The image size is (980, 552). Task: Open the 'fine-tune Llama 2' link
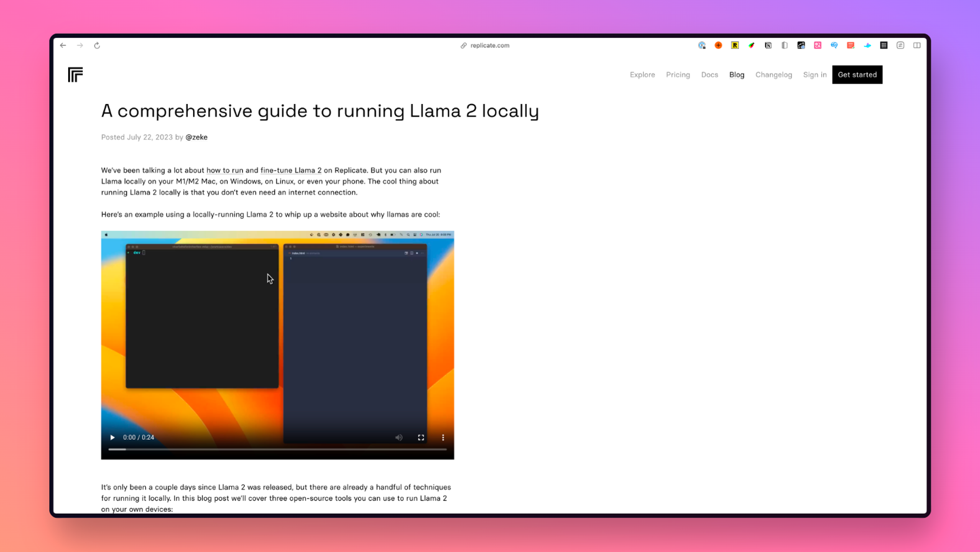tap(291, 170)
